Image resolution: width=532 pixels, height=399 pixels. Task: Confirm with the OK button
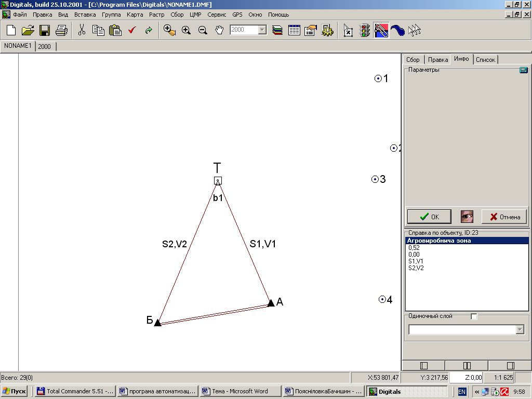coord(429,217)
